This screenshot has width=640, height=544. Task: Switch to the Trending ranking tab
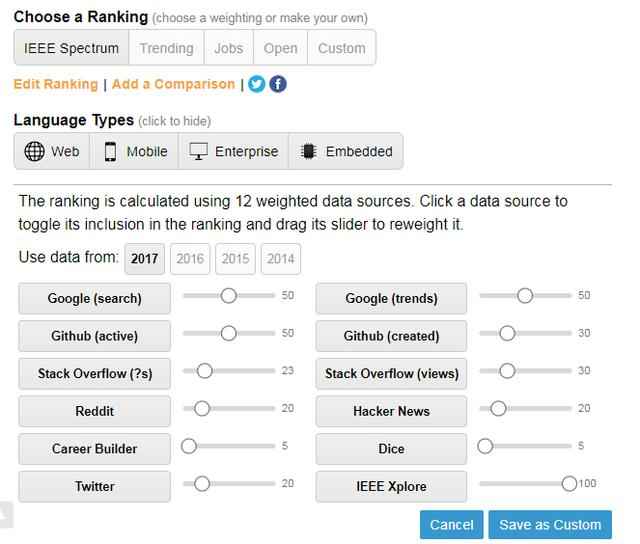(166, 48)
